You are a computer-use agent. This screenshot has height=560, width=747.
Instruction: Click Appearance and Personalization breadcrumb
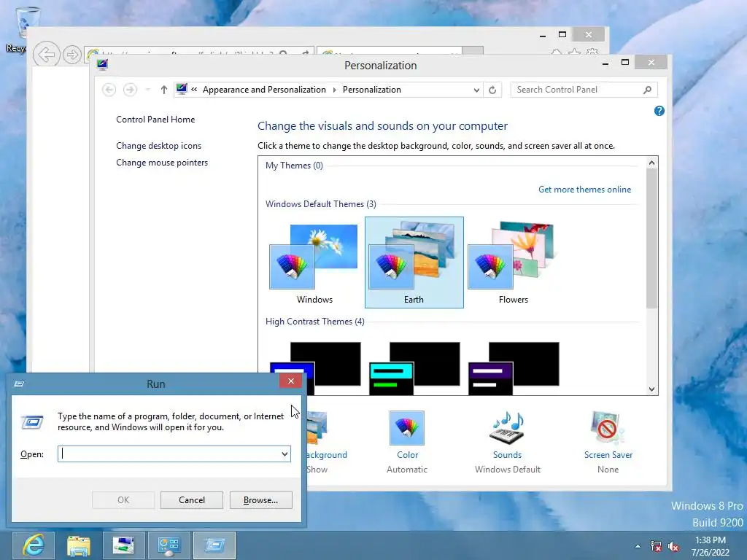(x=264, y=90)
